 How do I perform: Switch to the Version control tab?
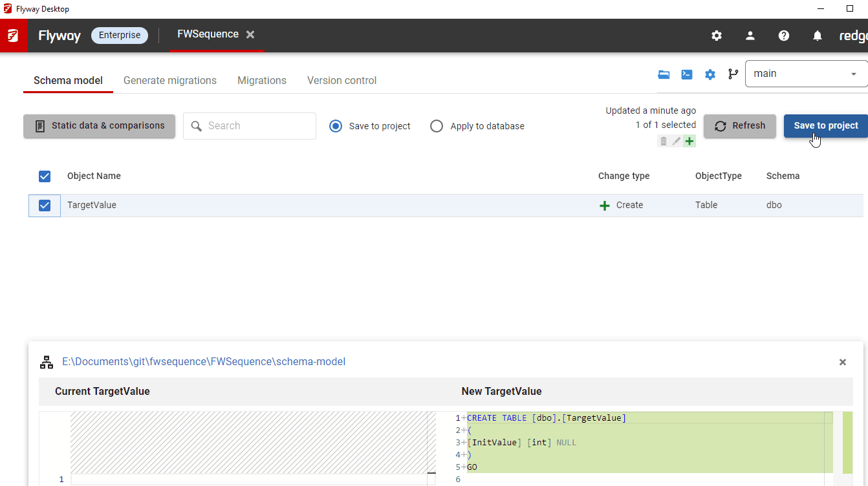pos(342,80)
